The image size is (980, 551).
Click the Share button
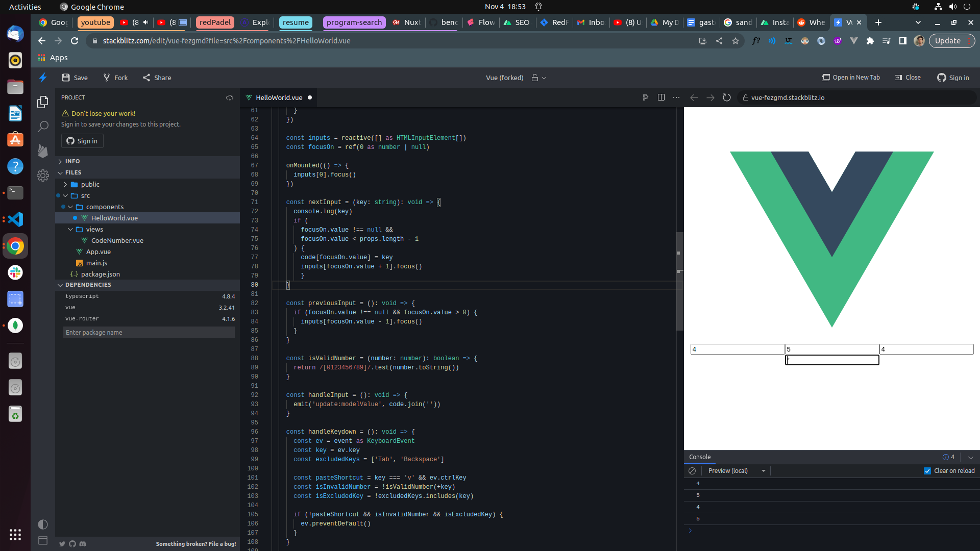[x=157, y=78]
